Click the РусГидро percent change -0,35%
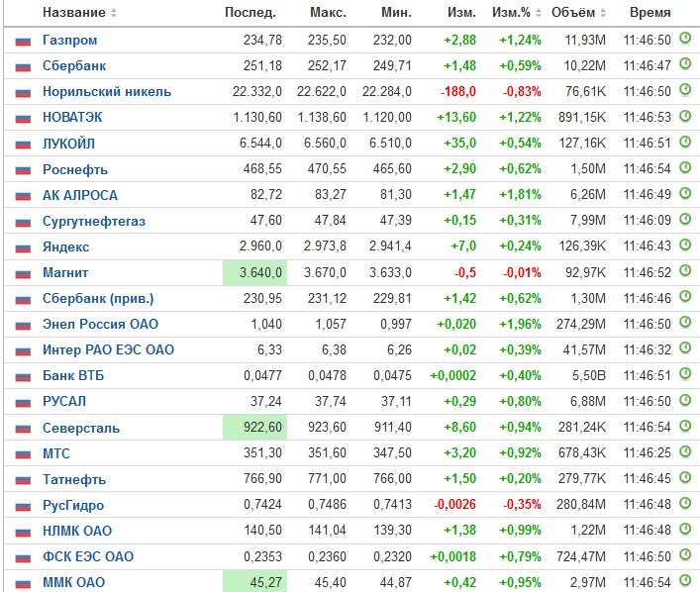 [x=522, y=505]
